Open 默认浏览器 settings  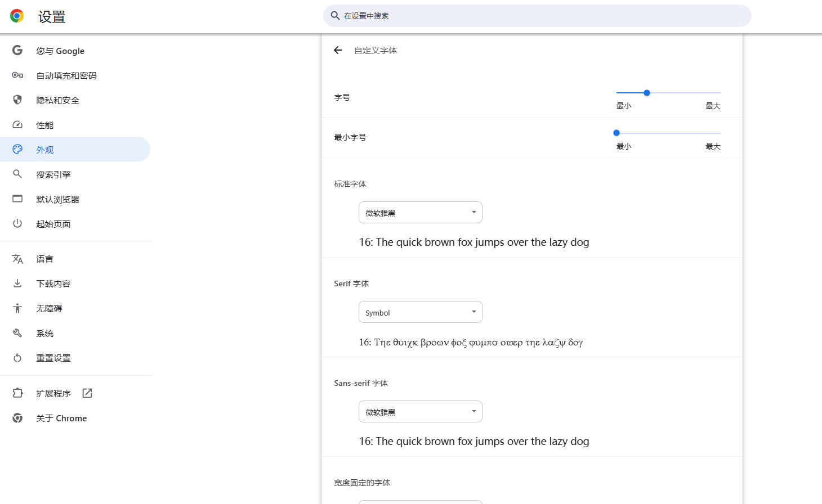tap(75, 199)
